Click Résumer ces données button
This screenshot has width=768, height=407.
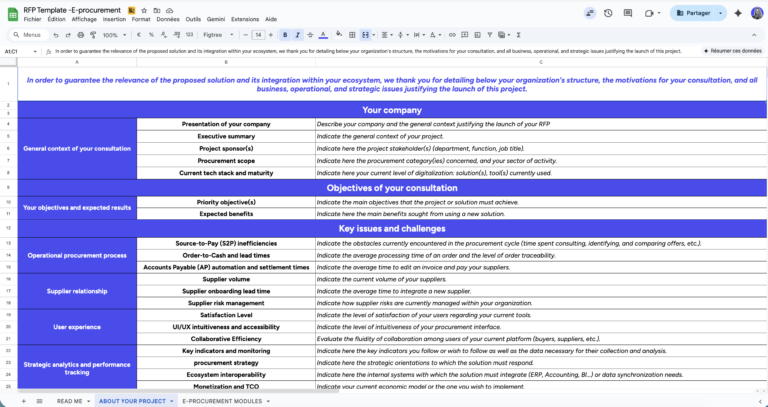click(732, 50)
